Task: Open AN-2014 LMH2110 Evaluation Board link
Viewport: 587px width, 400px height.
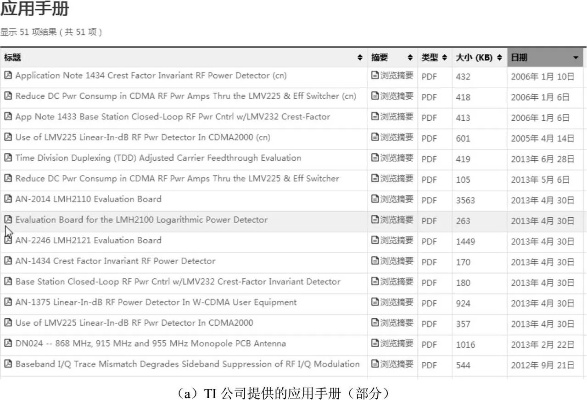Action: click(x=88, y=199)
